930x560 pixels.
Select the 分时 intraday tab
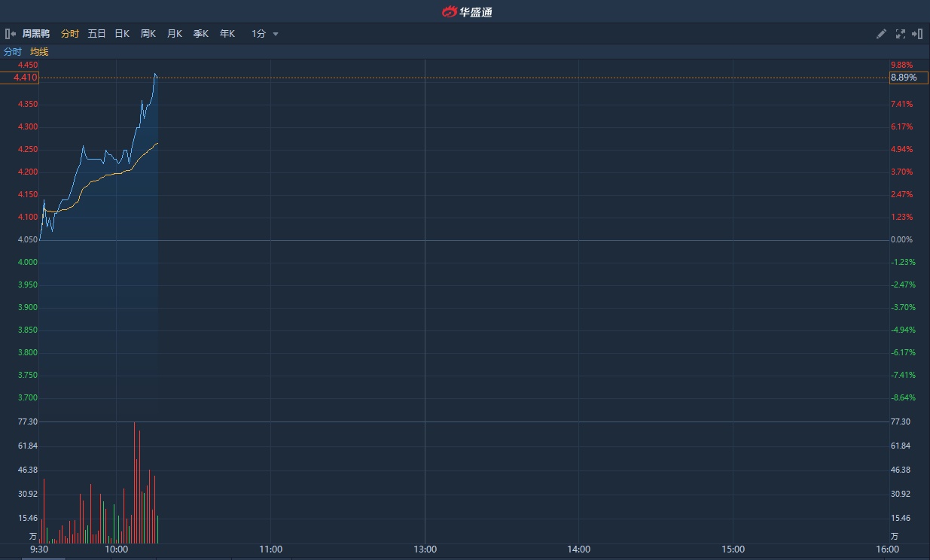click(x=70, y=34)
